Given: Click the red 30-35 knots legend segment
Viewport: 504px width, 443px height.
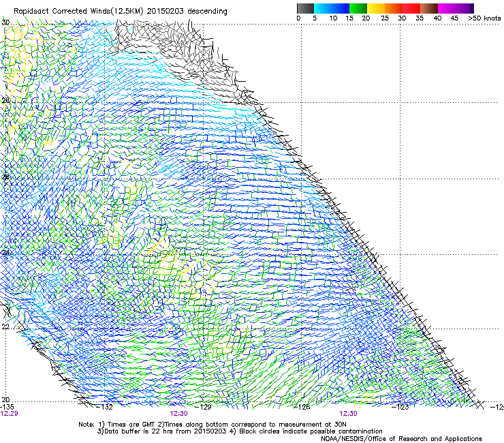Looking at the screenshot, I should (411, 8).
